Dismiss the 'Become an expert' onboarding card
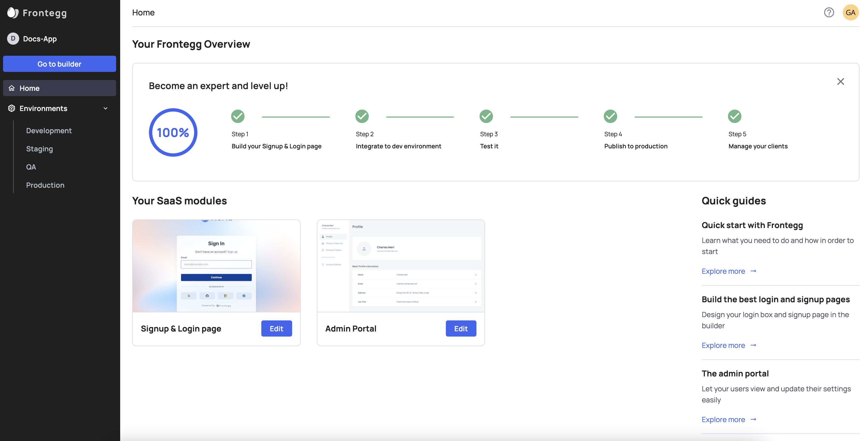This screenshot has height=441, width=868. coord(840,81)
